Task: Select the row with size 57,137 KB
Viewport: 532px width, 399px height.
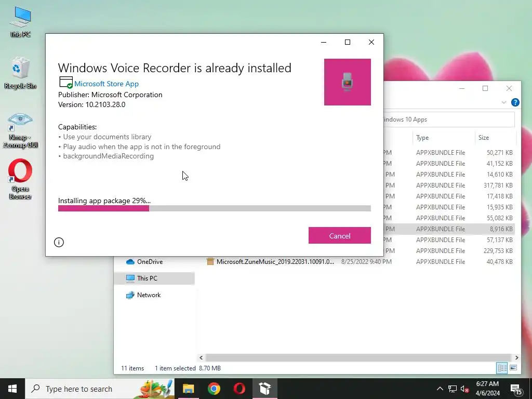Action: (x=449, y=240)
